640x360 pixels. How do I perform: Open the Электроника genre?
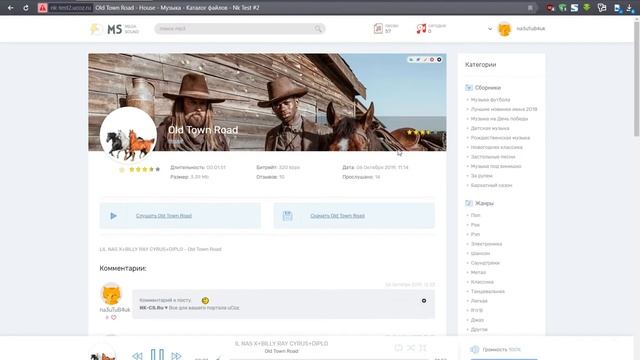pos(486,244)
